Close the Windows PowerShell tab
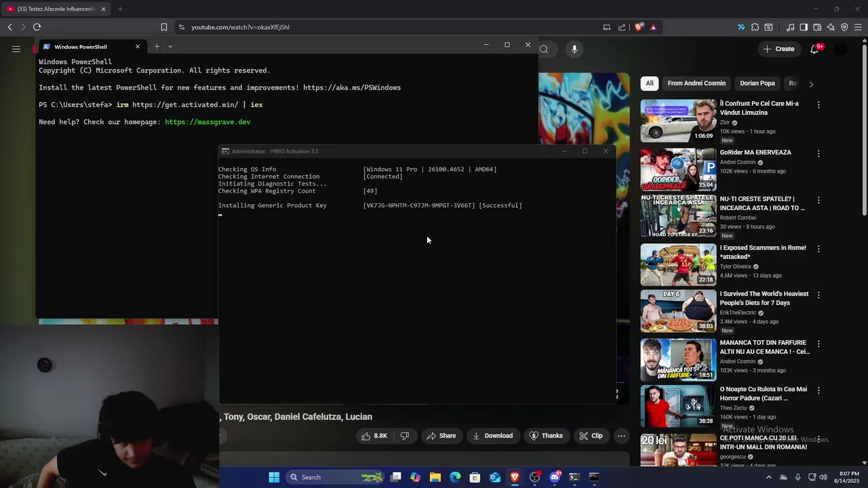Viewport: 868px width, 488px height. pyautogui.click(x=138, y=47)
